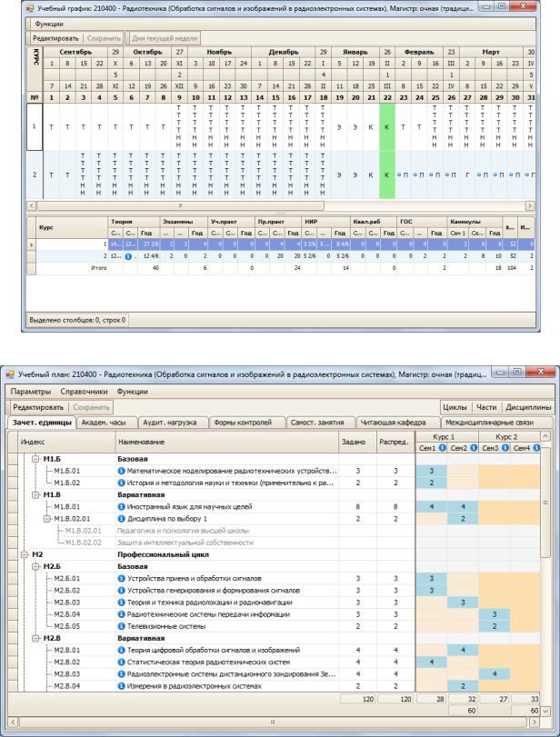Viewport: 560px width, 737px height.
Task: Click info icon for Дисциплина по выбору 1
Action: (x=121, y=518)
